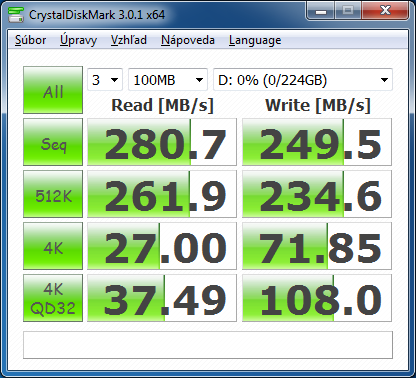
Task: Click the disabled maximize window button
Action: point(348,11)
